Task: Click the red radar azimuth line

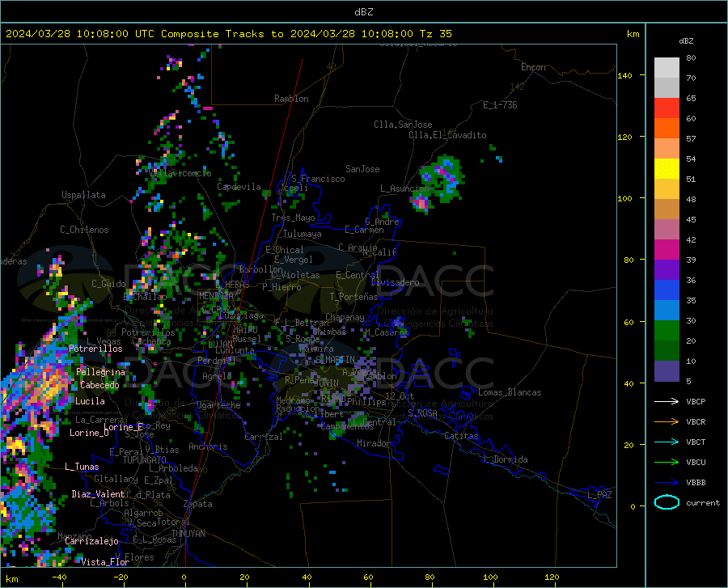Action: tap(243, 313)
